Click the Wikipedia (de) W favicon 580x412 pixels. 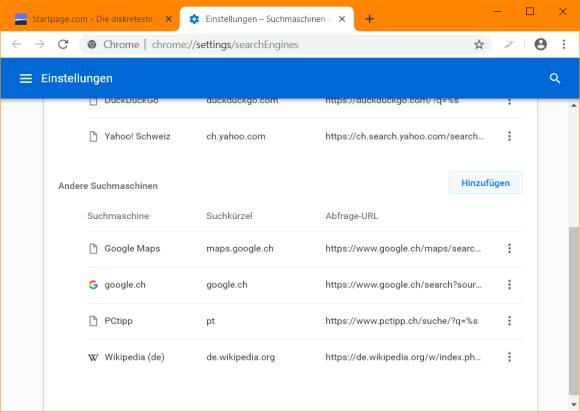coord(93,357)
